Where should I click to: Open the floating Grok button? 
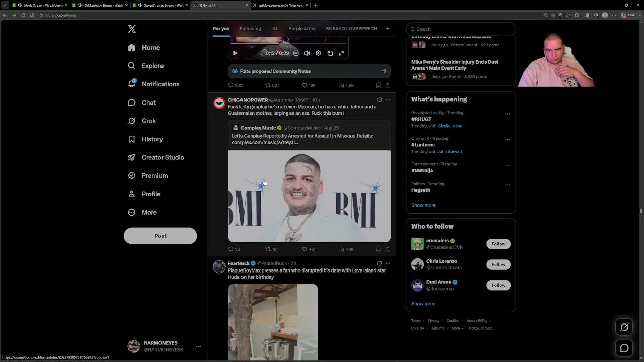624,327
